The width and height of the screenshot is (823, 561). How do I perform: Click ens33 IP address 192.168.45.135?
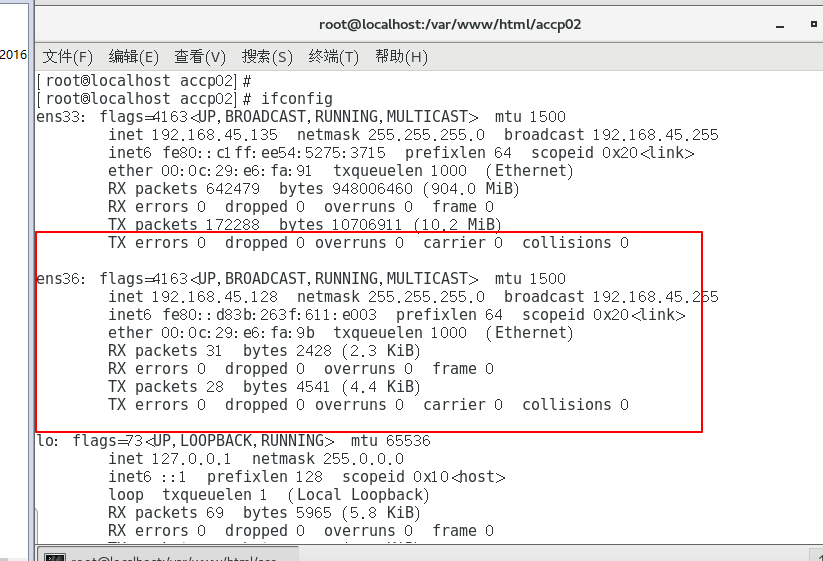pyautogui.click(x=214, y=135)
